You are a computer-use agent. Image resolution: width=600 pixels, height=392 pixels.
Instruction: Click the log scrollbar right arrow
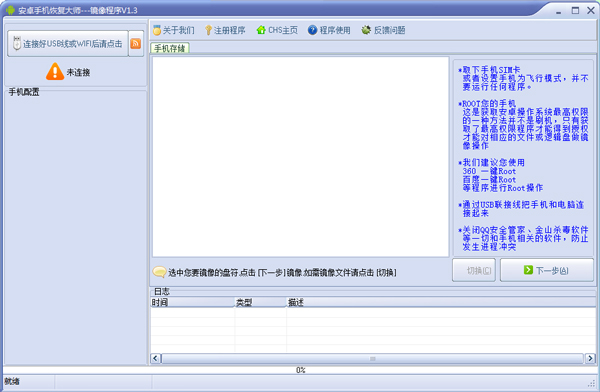click(590, 358)
